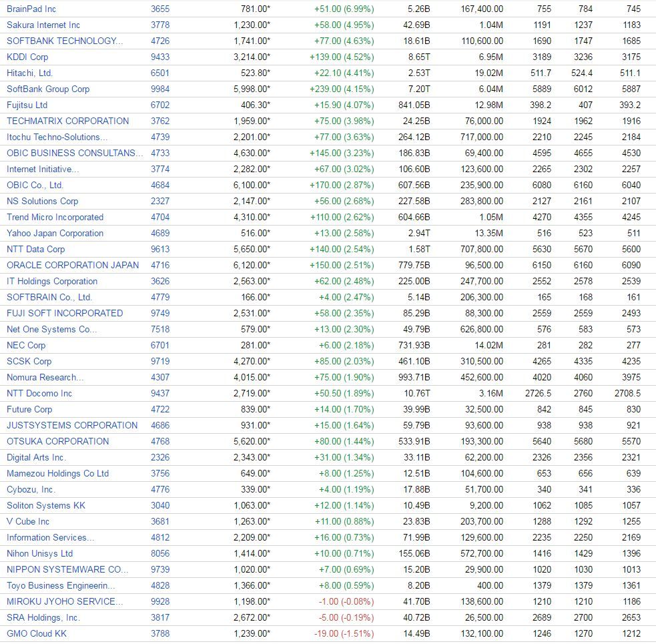Click ticker code 3655
The width and height of the screenshot is (656, 644).
coord(160,9)
